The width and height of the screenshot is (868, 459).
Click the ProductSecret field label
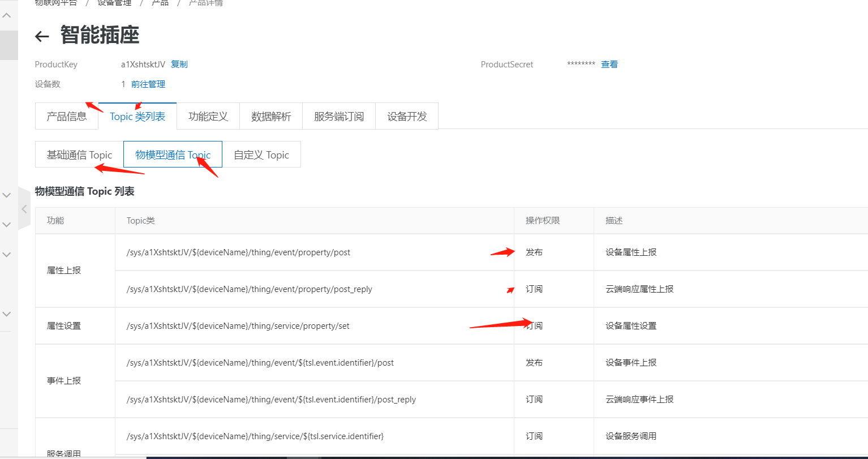[x=507, y=65]
